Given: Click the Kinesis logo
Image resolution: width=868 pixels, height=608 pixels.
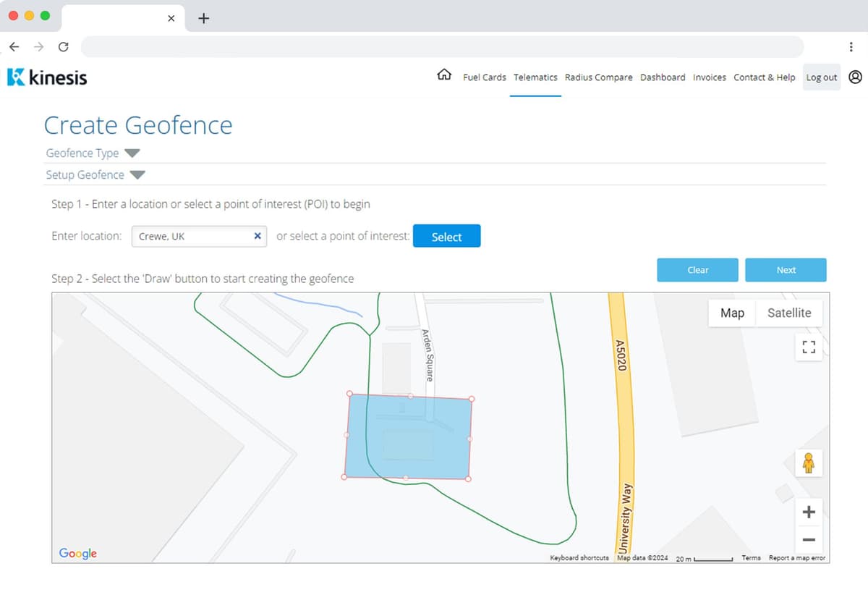Looking at the screenshot, I should 46,76.
